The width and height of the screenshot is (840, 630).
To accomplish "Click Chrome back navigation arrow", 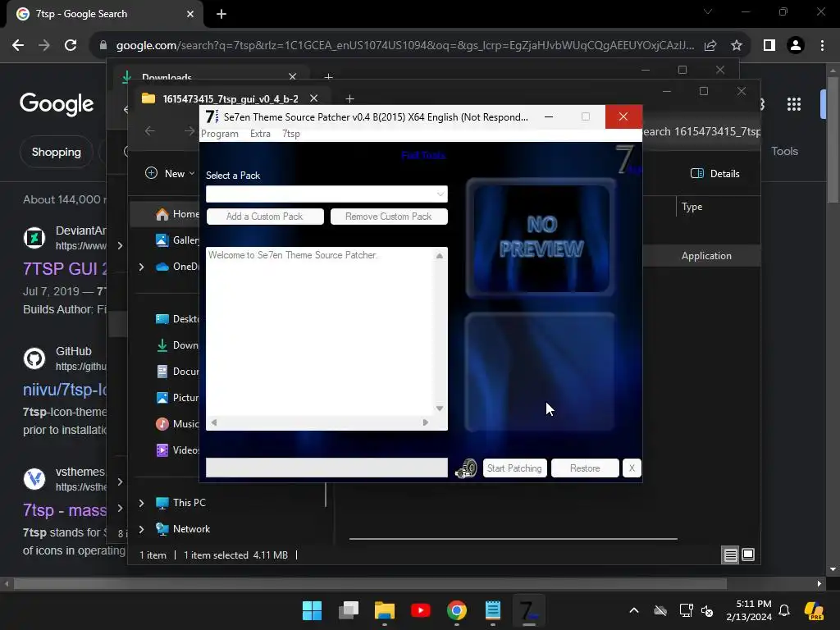I will click(x=18, y=45).
